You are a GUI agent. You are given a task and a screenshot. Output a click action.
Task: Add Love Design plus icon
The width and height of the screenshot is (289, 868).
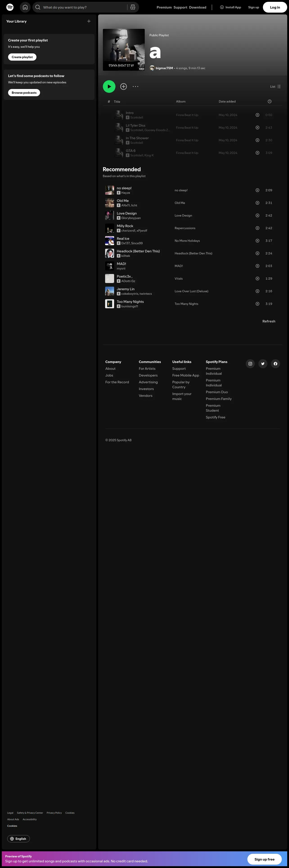[x=257, y=216]
